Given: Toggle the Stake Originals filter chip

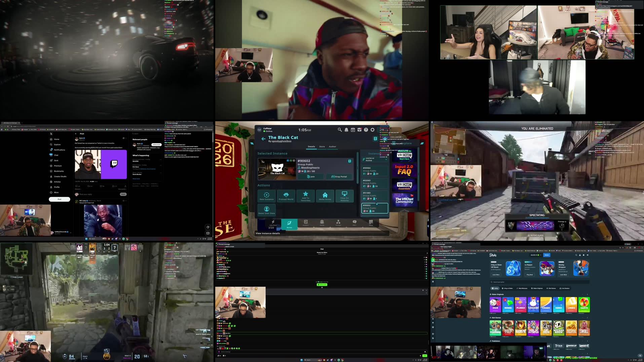Looking at the screenshot, I should pos(537,288).
